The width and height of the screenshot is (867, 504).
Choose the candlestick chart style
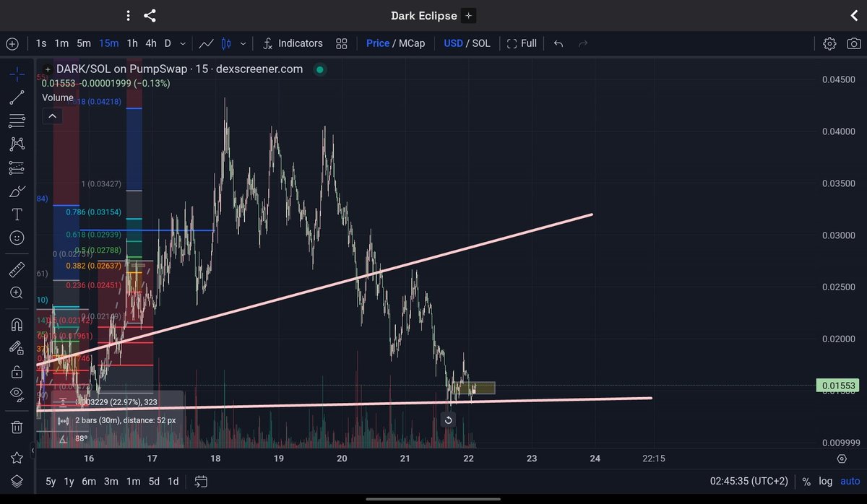tap(225, 43)
